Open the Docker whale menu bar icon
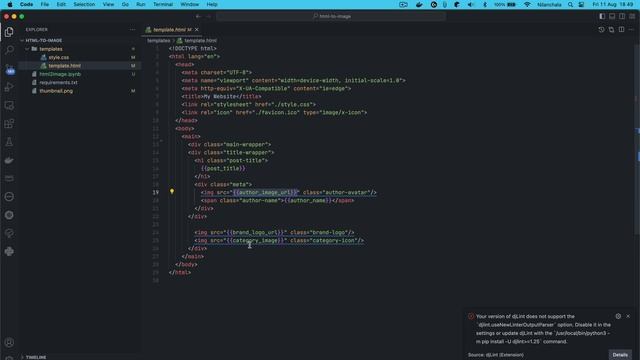Image resolution: width=640 pixels, height=360 pixels. pos(419,4)
